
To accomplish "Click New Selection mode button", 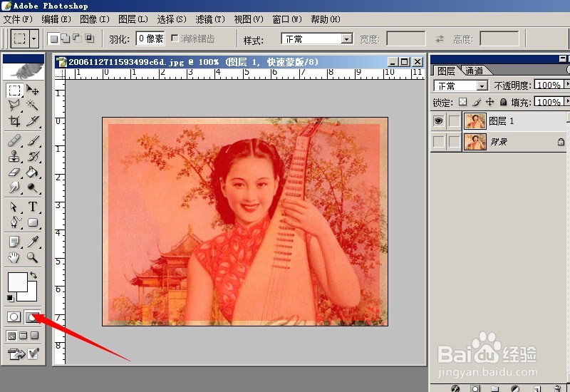I will pos(54,38).
